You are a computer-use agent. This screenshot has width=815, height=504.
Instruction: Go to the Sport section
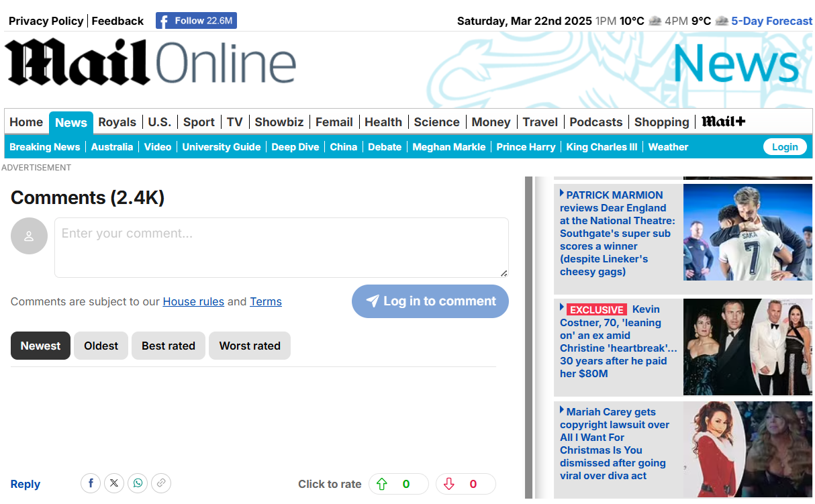click(199, 122)
